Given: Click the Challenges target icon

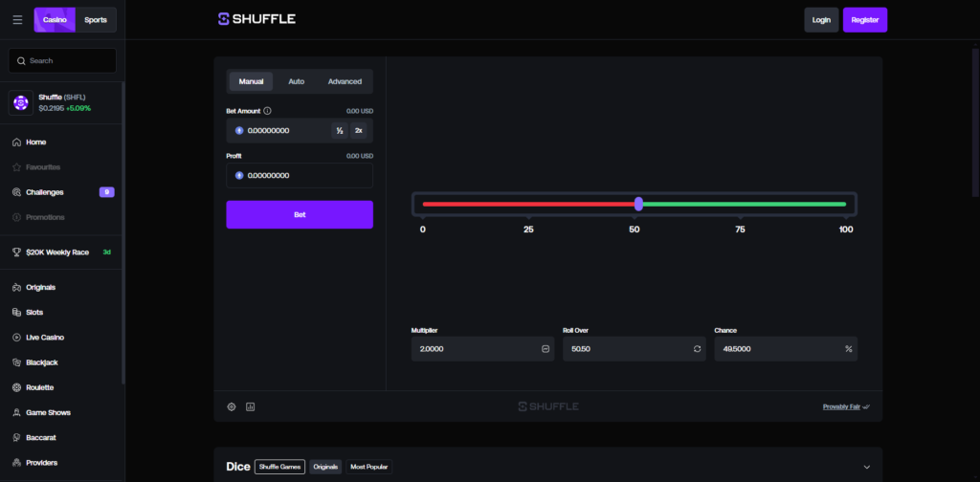Looking at the screenshot, I should tap(17, 192).
